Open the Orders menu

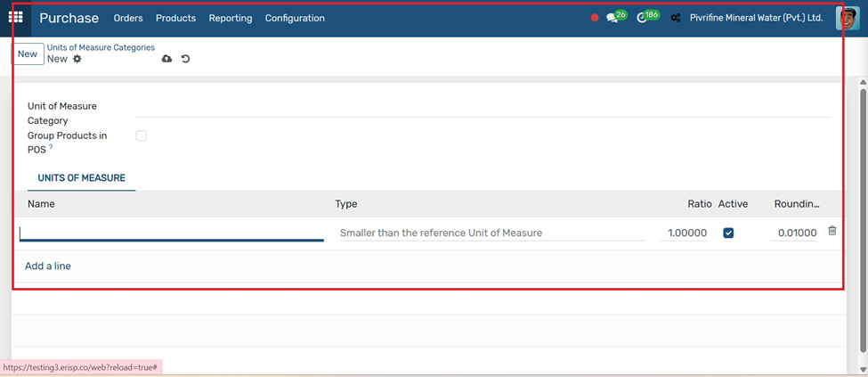tap(128, 19)
